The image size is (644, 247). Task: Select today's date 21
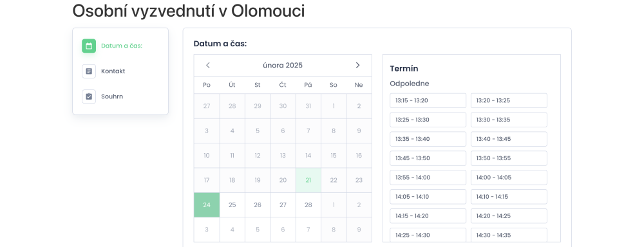308,180
